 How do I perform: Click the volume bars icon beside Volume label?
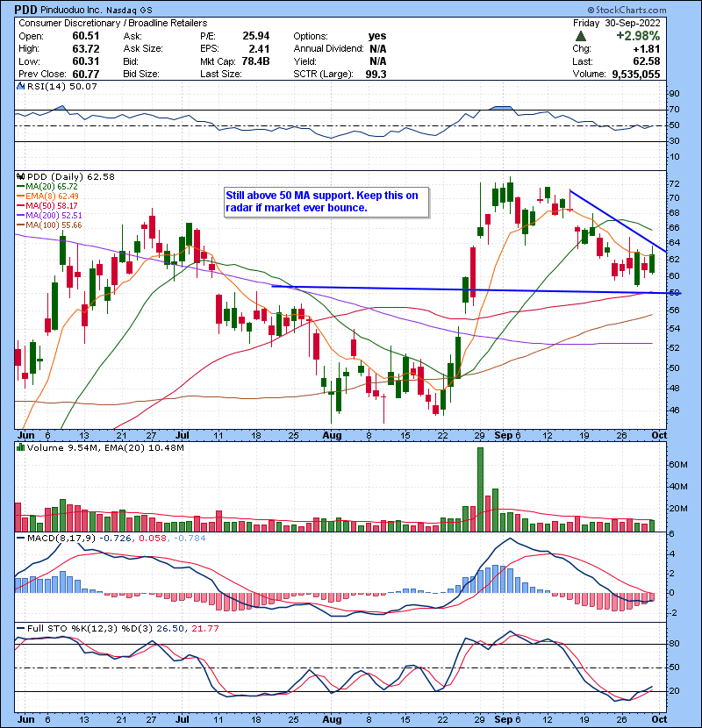pos(20,447)
